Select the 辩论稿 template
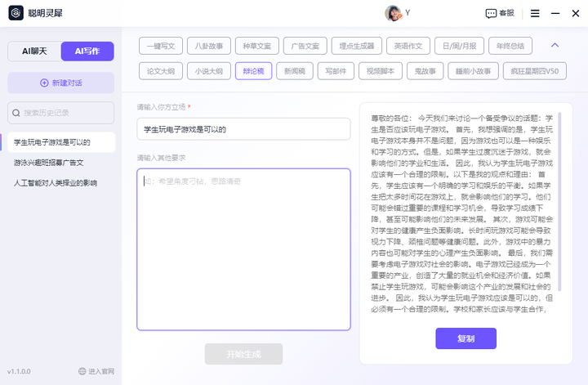This screenshot has width=588, height=385. [252, 71]
